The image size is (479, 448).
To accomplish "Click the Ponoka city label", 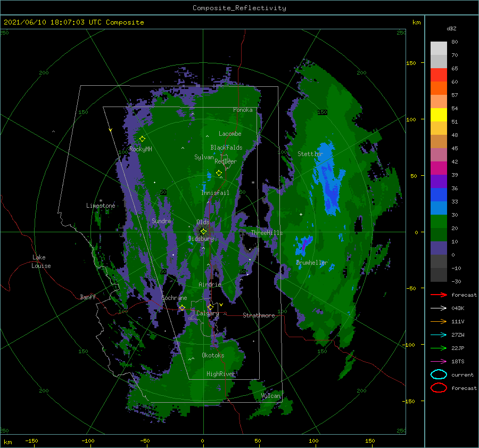I will point(243,110).
